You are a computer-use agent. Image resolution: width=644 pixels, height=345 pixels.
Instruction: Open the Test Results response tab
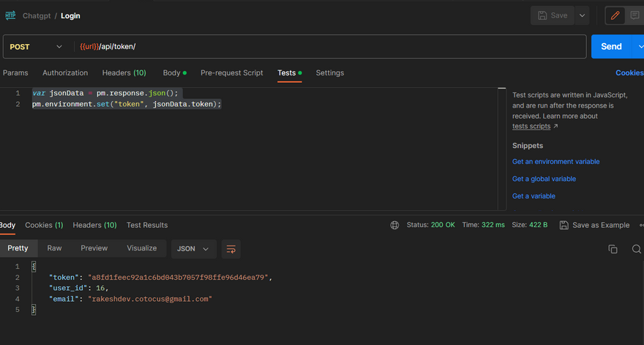coord(147,225)
